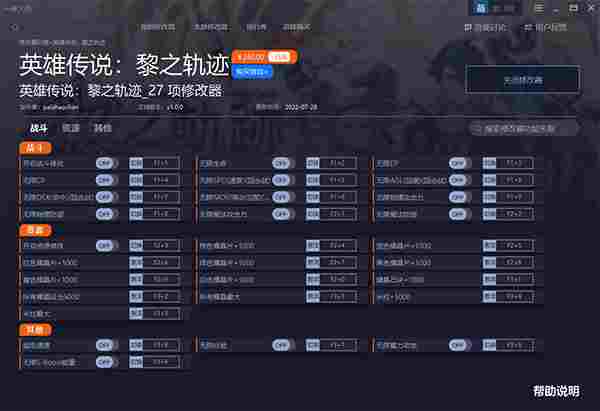Click the 米拉最大 label text
600x411 pixels.
(36, 314)
